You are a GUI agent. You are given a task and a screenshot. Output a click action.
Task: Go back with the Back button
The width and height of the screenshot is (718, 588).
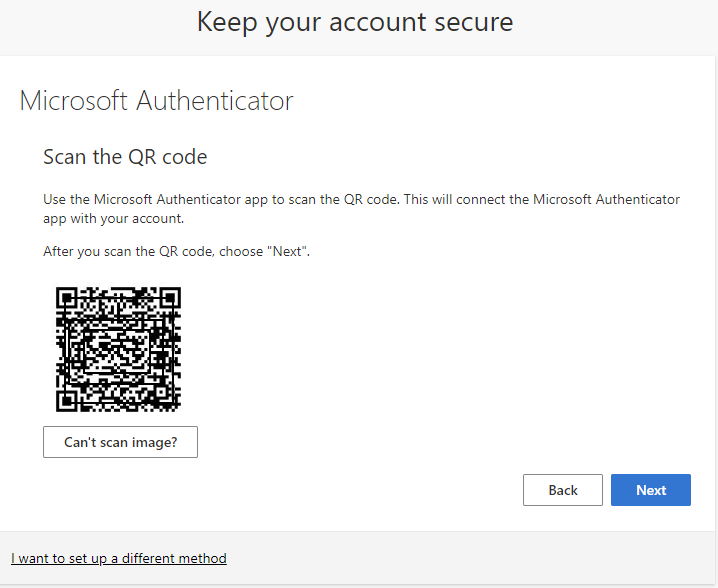coord(562,490)
